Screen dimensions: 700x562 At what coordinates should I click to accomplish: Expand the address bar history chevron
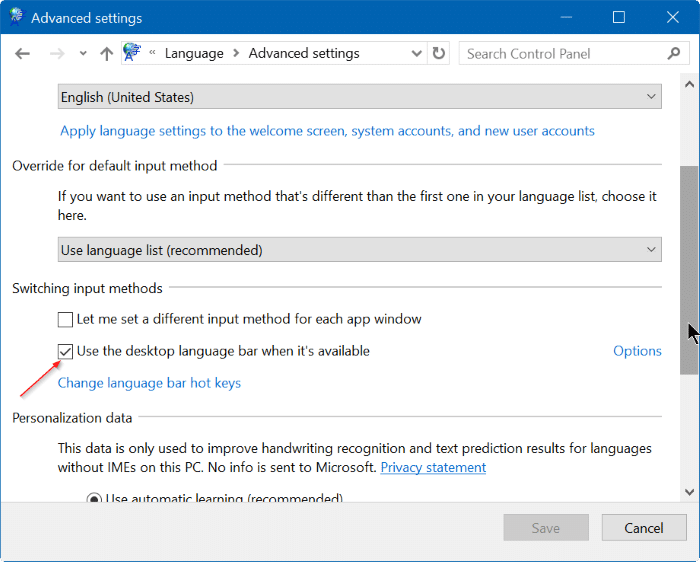[x=416, y=54]
